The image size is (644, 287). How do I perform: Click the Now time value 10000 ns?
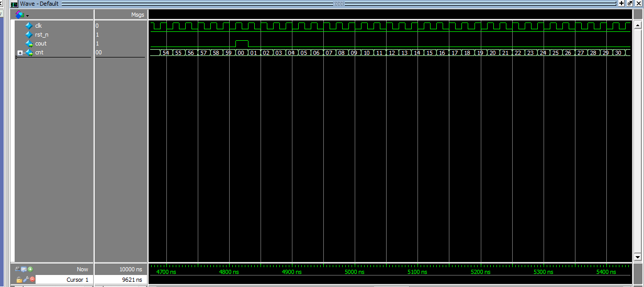click(x=130, y=269)
